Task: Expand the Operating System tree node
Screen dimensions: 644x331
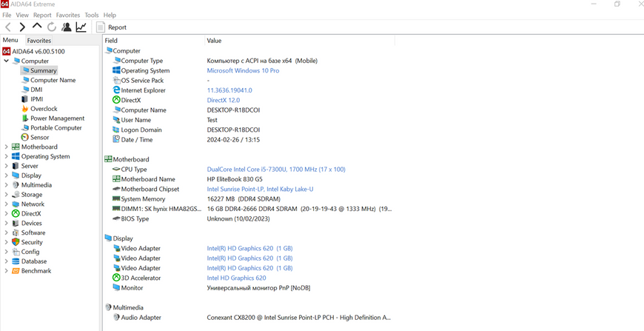Action: pyautogui.click(x=6, y=156)
